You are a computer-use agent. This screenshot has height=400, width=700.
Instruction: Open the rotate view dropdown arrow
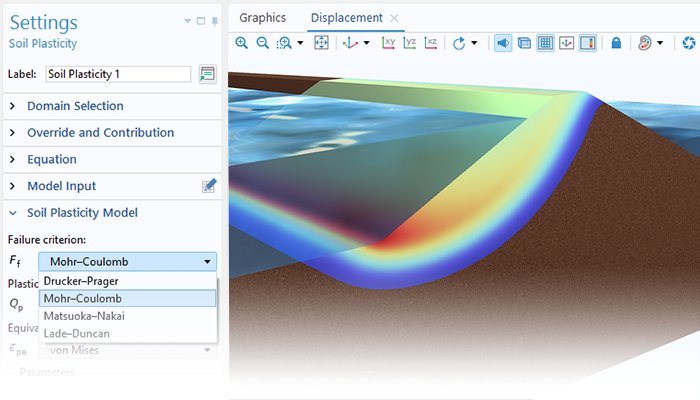point(474,43)
